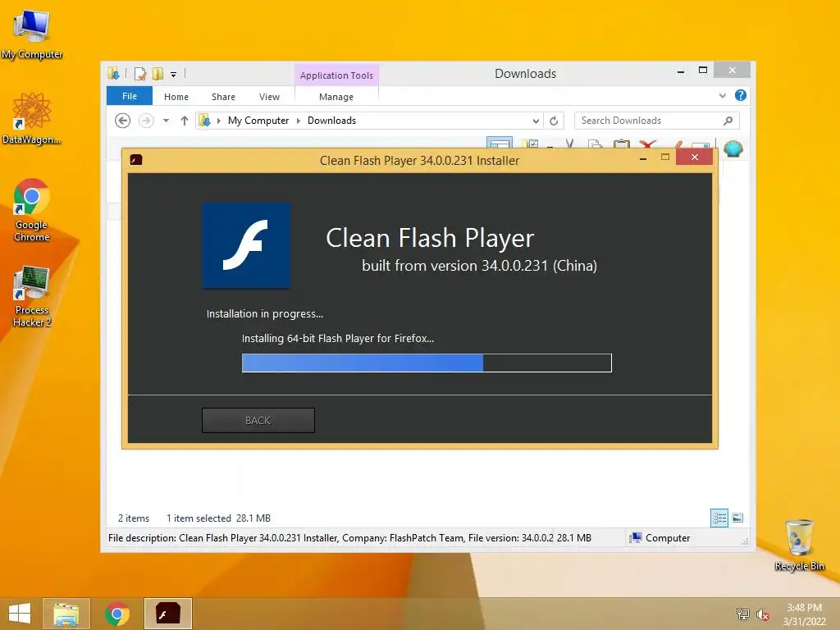Click the search magnifier icon

pyautogui.click(x=728, y=121)
